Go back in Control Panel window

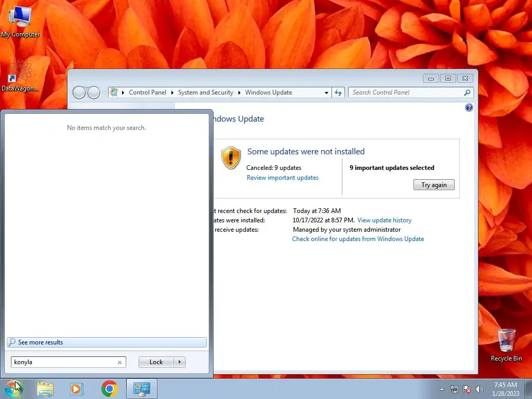[x=79, y=92]
